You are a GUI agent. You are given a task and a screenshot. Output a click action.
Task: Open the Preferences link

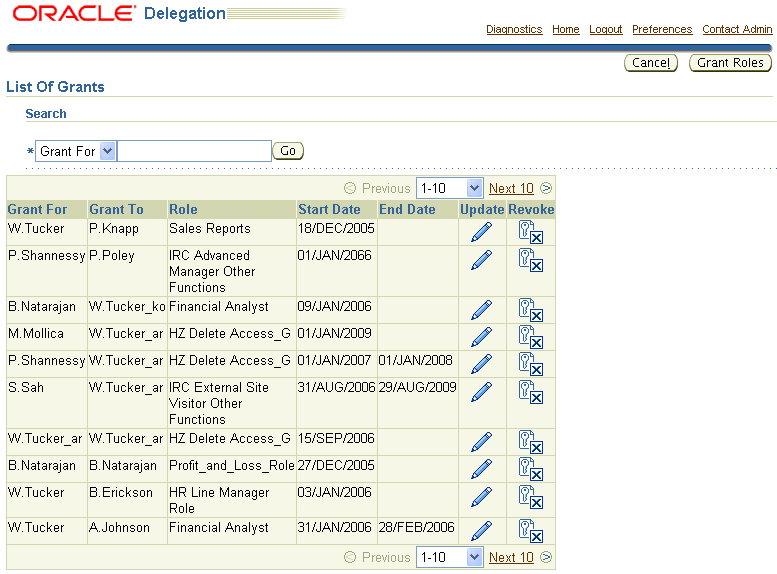click(662, 29)
